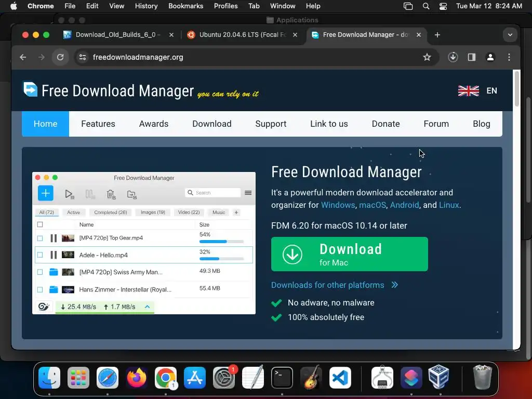Click the menu bar date and time
The height and width of the screenshot is (399, 532).
489,6
